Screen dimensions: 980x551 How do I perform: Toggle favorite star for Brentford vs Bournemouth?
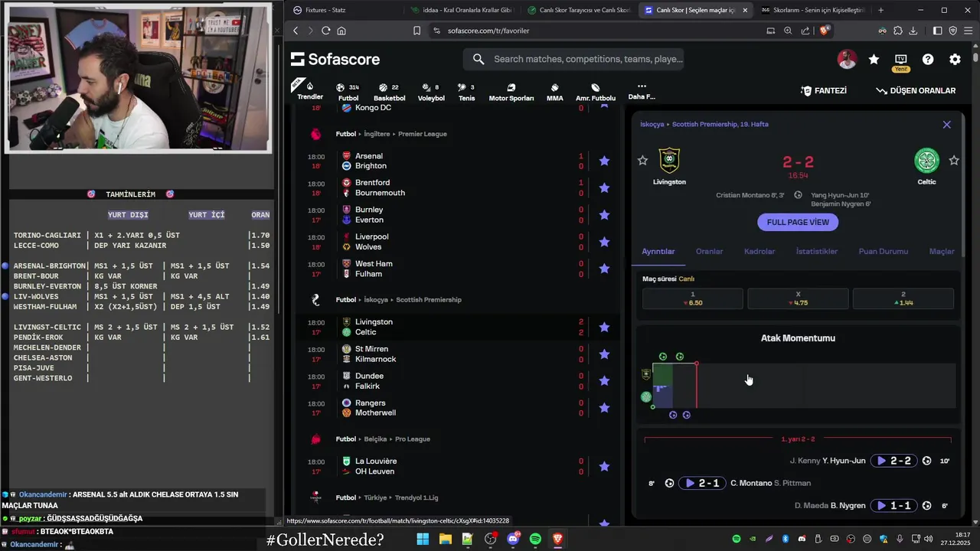(604, 187)
